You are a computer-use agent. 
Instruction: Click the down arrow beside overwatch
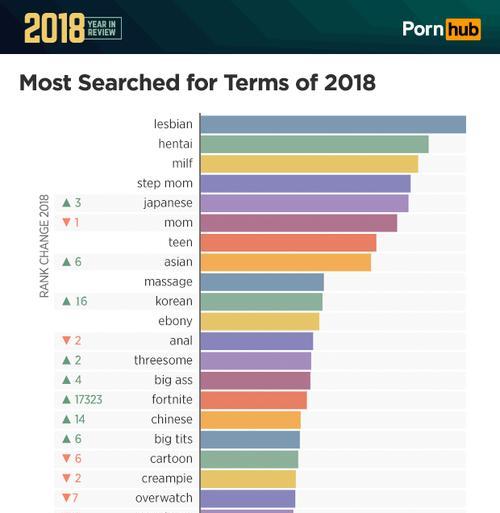(x=67, y=498)
